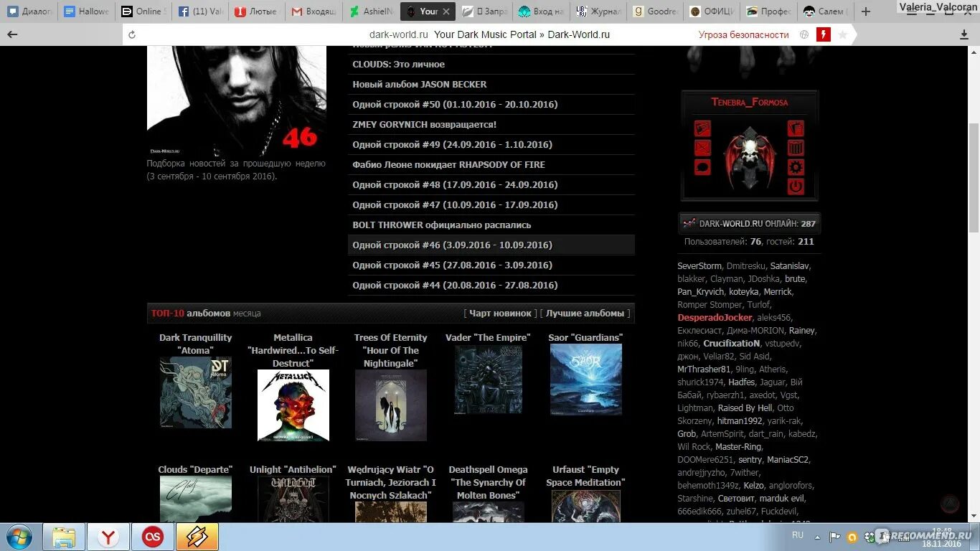Click the red lightning turbo icon in address bar

click(x=824, y=34)
